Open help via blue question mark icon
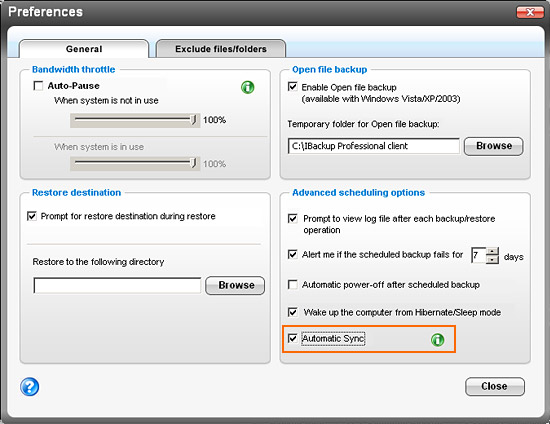The width and height of the screenshot is (550, 424). pos(29,386)
